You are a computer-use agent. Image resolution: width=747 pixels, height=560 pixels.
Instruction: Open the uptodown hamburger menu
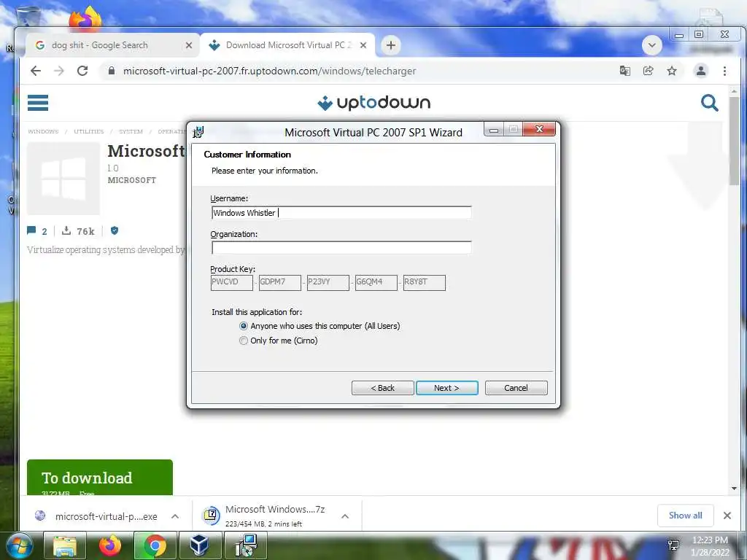click(38, 102)
